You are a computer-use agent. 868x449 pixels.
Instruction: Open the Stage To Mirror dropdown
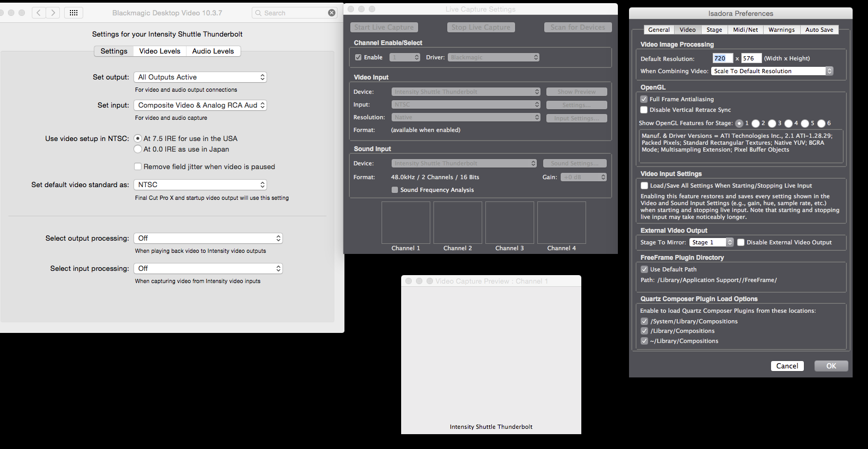click(x=711, y=242)
